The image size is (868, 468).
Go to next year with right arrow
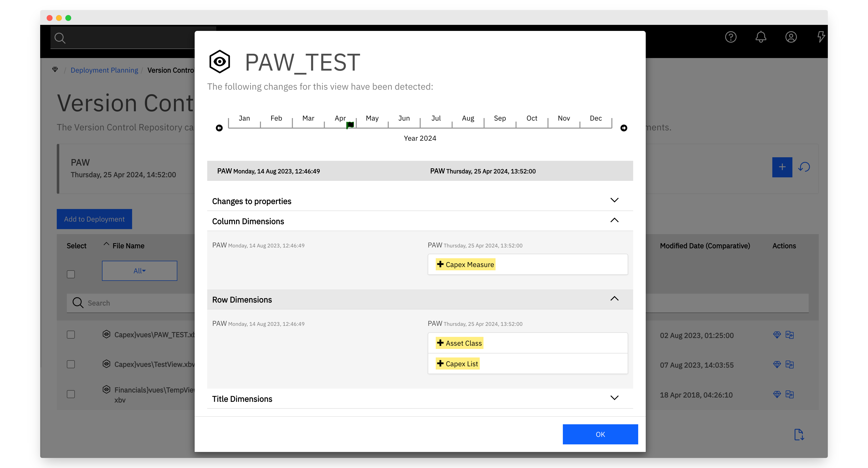pos(624,128)
